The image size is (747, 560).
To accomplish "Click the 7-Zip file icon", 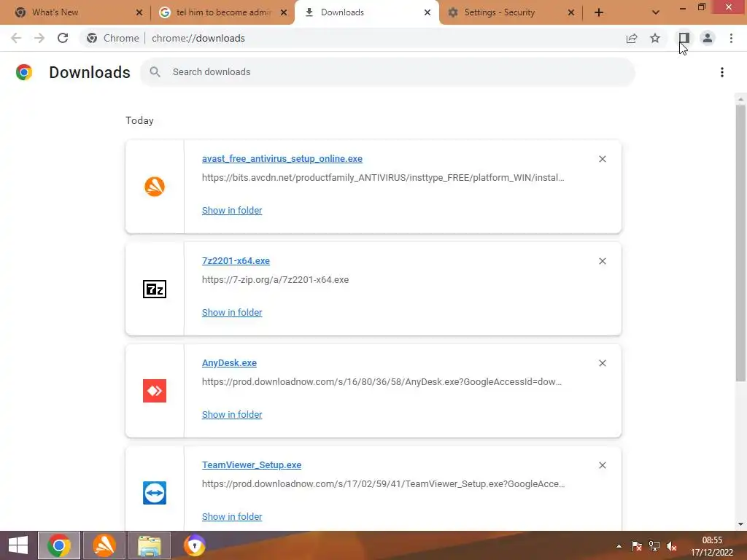I will tap(155, 289).
